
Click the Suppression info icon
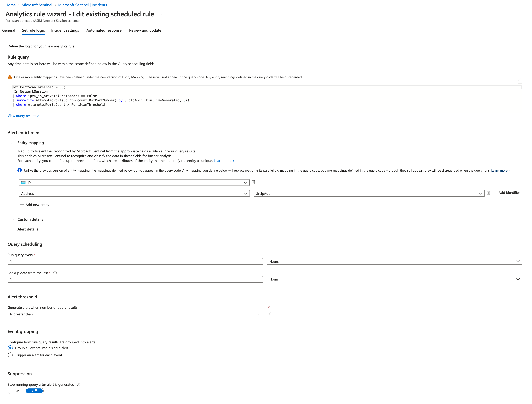(78, 385)
